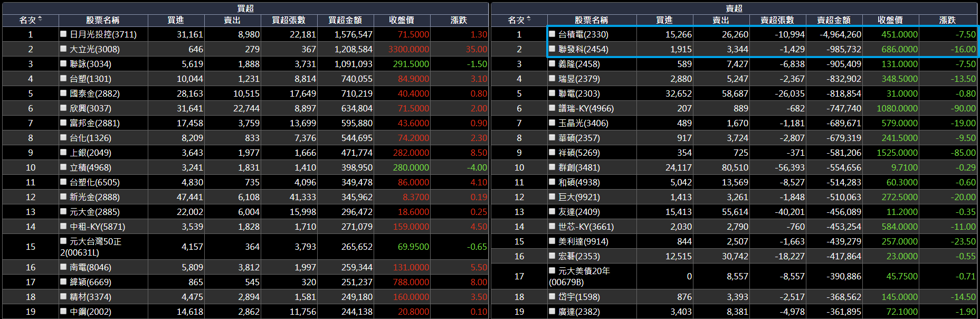
Task: Click 買進 column header in 買超 table
Action: 176,20
